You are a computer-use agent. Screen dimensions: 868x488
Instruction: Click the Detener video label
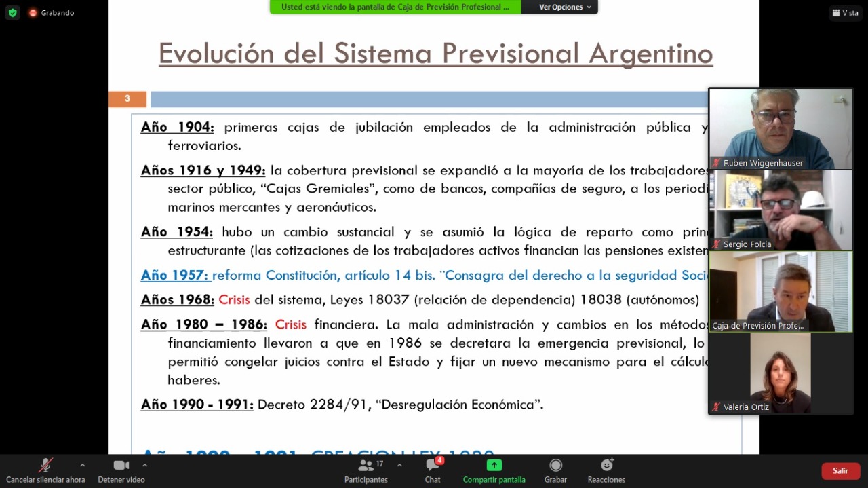(x=121, y=480)
